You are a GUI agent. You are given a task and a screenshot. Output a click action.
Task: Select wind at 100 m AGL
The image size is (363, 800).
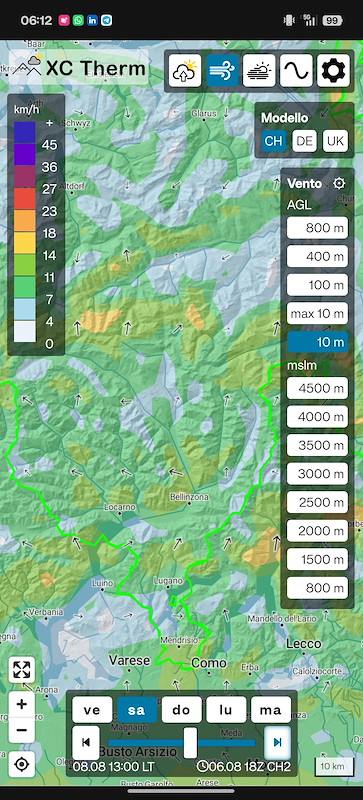[x=317, y=285]
